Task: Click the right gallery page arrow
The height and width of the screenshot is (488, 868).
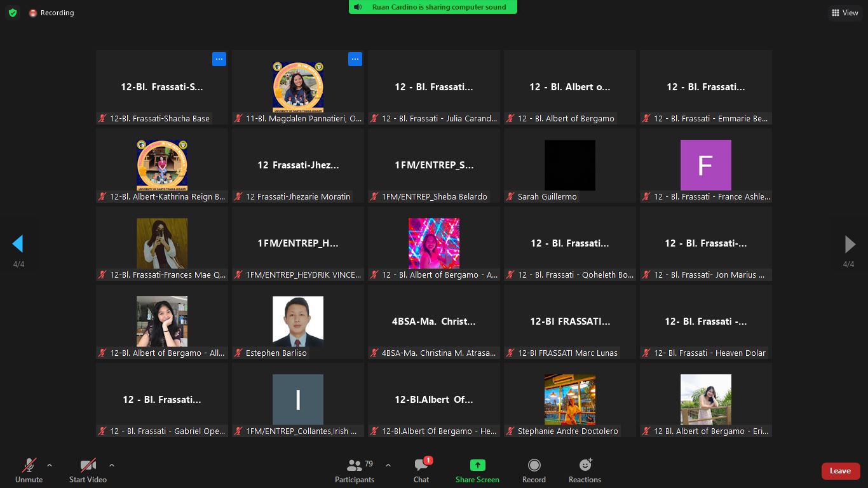Action: (850, 244)
